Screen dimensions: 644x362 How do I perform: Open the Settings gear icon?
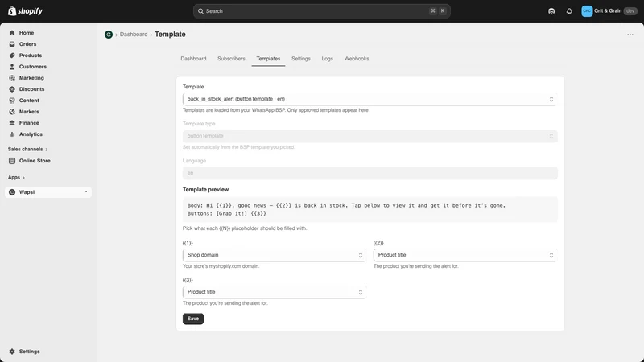coord(12,352)
